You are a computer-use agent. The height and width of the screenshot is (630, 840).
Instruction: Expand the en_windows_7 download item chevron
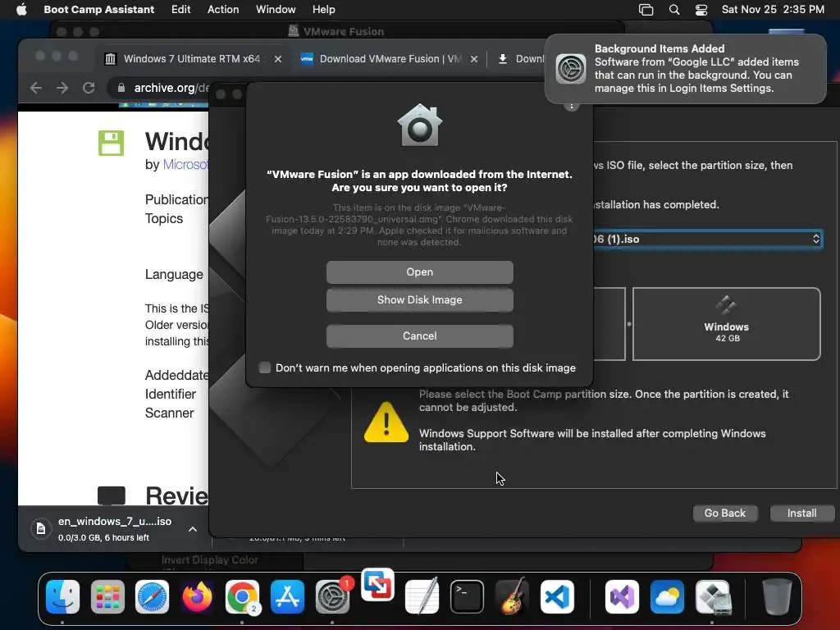tap(193, 529)
